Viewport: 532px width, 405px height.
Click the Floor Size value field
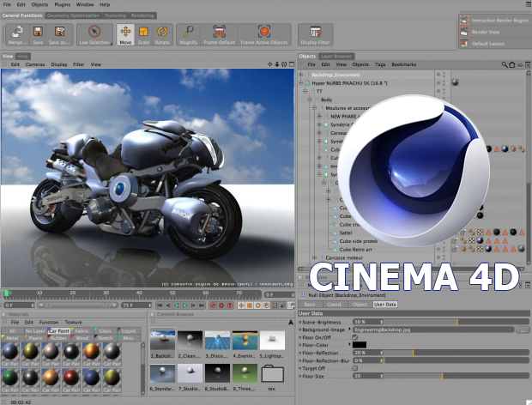pos(367,376)
